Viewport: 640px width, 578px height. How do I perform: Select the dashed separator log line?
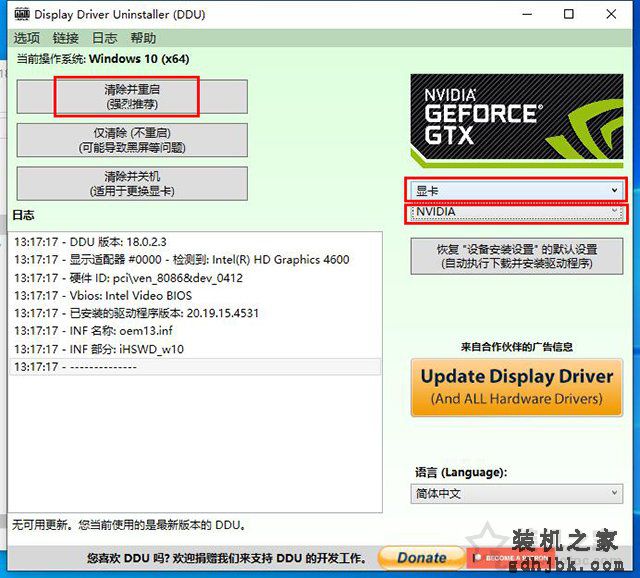click(195, 367)
